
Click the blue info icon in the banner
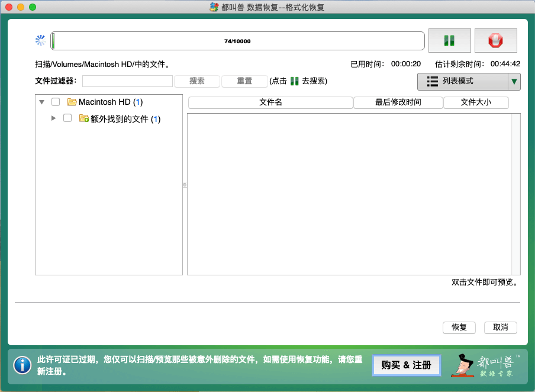[22, 365]
